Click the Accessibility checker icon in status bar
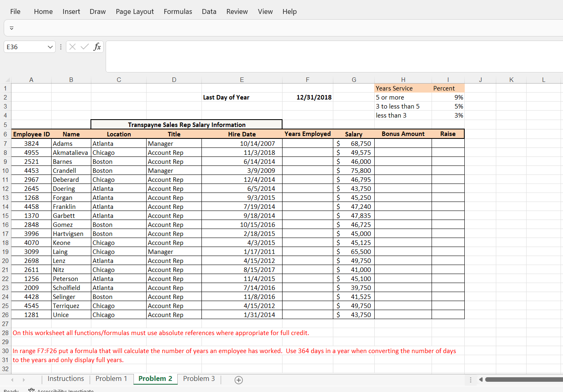Viewport: 563px width, 392px height. click(x=31, y=390)
